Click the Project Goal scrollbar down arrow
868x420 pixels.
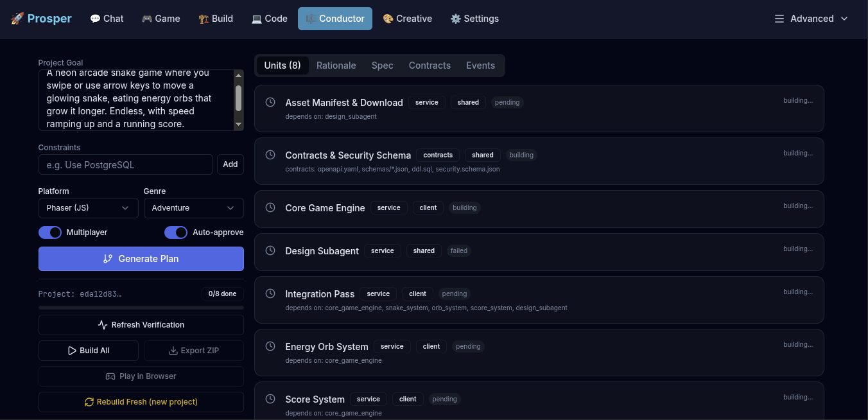pos(238,125)
